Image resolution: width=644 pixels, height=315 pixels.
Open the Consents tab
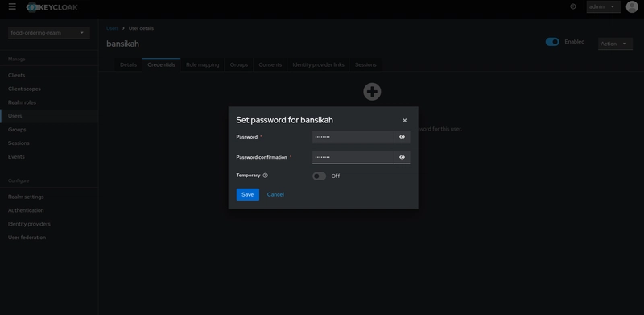coord(270,65)
